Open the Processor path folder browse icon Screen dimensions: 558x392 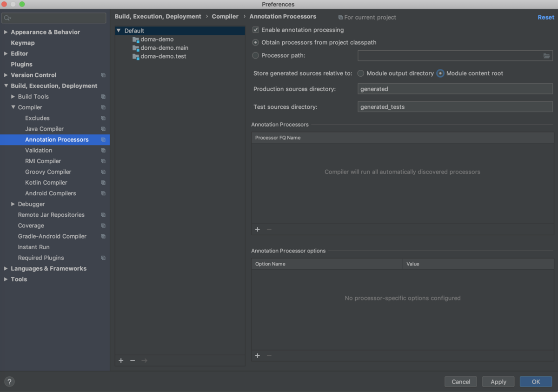pos(547,55)
